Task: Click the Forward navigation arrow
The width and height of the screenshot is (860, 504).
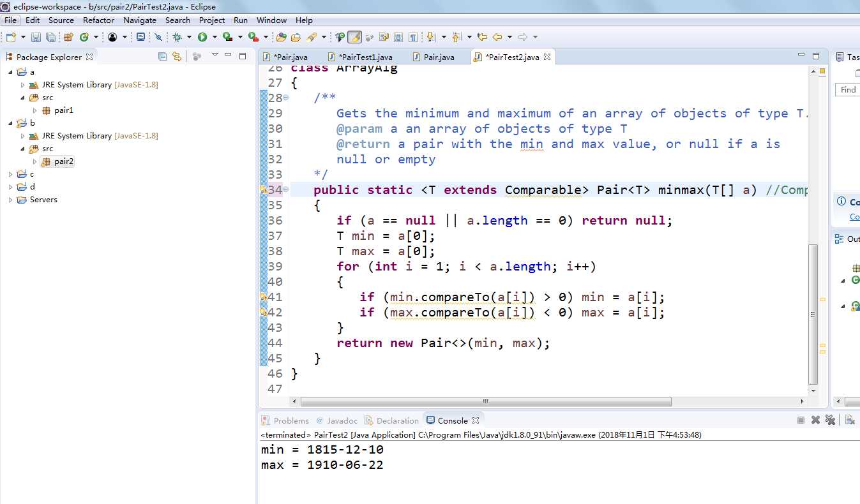Action: coord(523,37)
